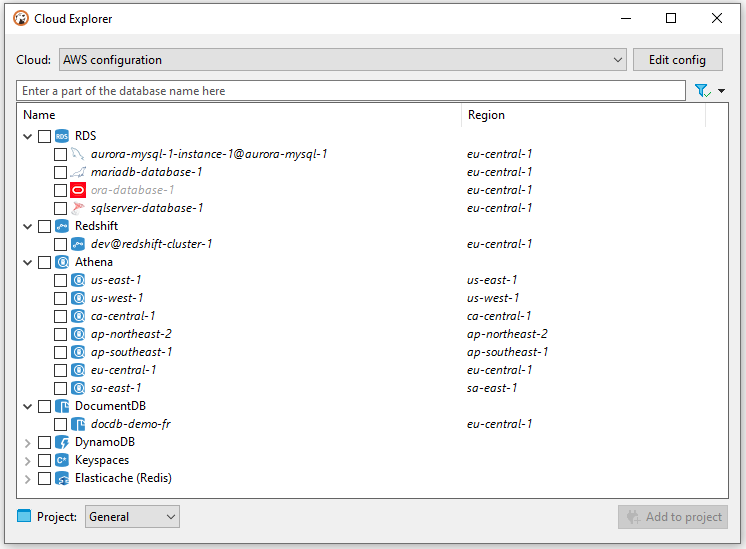746x549 pixels.
Task: Click the Elasticache (Redis) icon
Action: point(62,478)
